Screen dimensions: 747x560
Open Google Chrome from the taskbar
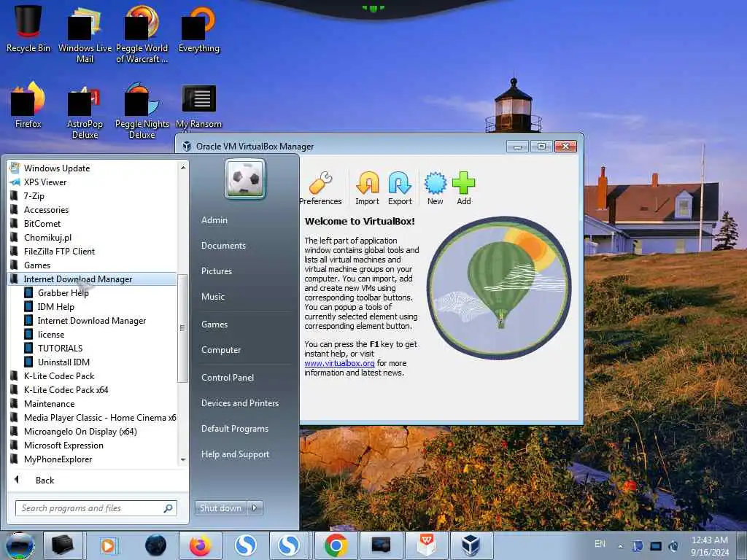click(x=336, y=545)
